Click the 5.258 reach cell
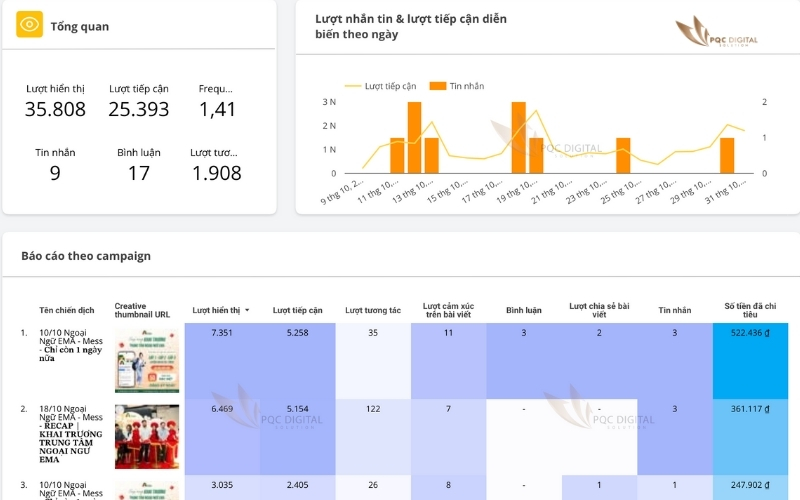This screenshot has height=500, width=800. tap(297, 361)
